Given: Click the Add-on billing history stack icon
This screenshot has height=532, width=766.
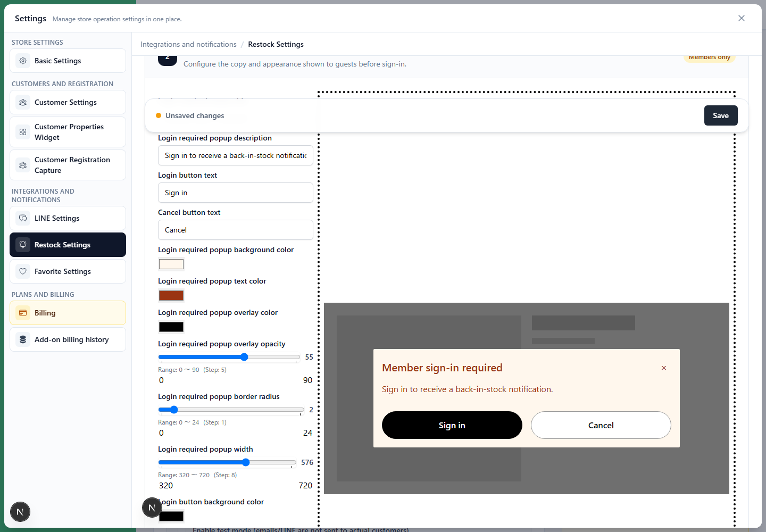Looking at the screenshot, I should tap(23, 339).
